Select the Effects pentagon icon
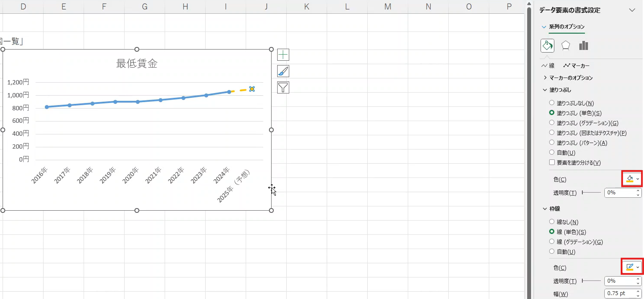This screenshot has width=644, height=299. tap(566, 46)
